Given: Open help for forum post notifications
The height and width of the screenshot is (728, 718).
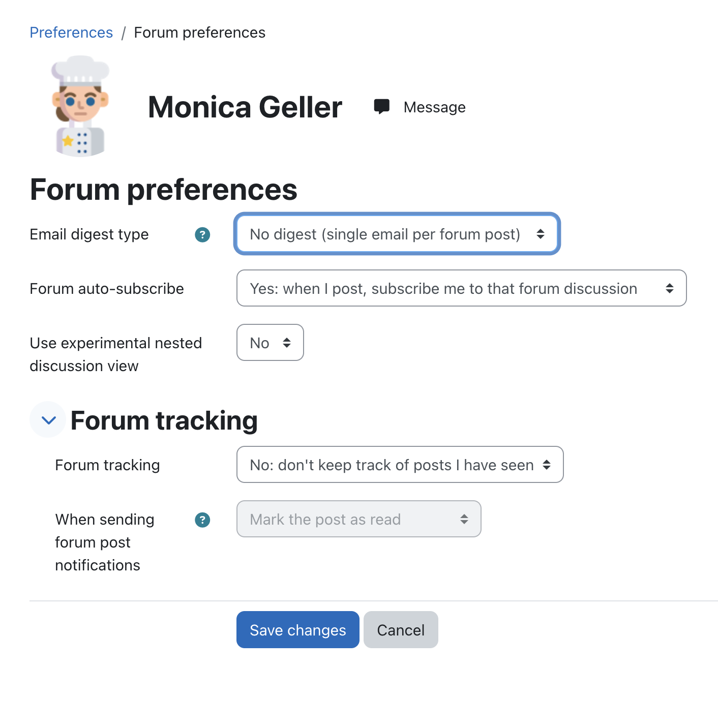Looking at the screenshot, I should coord(202,520).
